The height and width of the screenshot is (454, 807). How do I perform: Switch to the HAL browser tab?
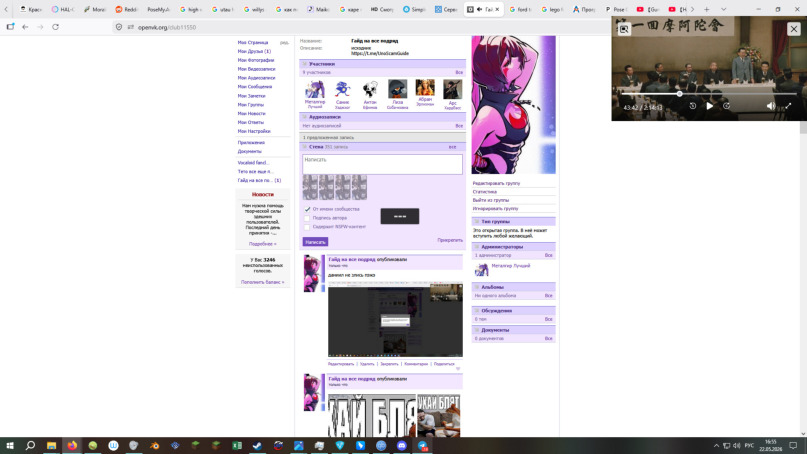(x=63, y=9)
